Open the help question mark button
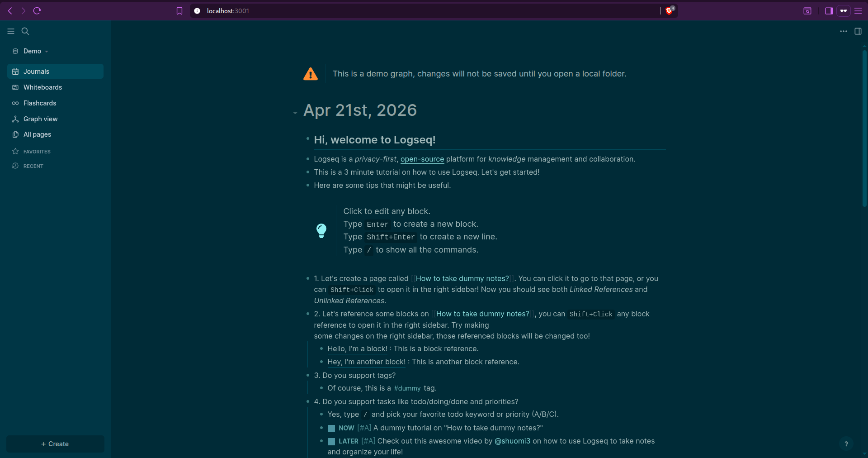868x458 pixels. point(846,444)
